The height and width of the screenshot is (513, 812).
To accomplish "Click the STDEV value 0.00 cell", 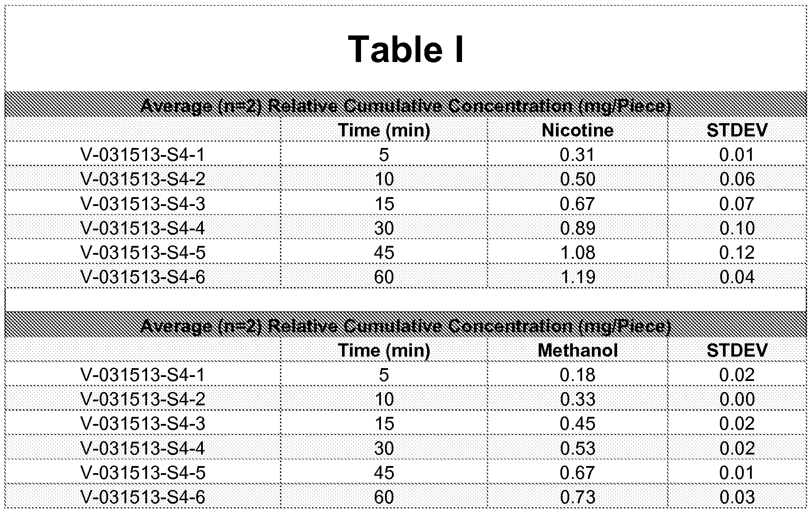I will pos(736,399).
